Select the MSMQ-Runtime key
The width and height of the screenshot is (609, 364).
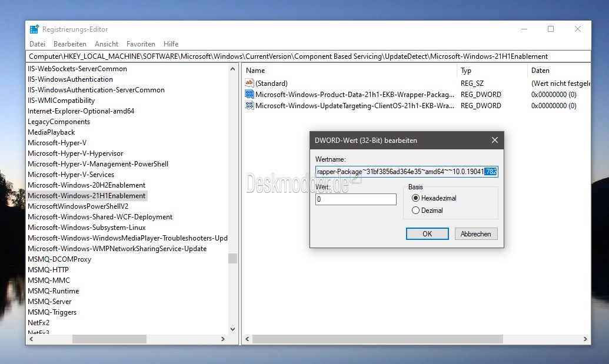[x=53, y=291]
